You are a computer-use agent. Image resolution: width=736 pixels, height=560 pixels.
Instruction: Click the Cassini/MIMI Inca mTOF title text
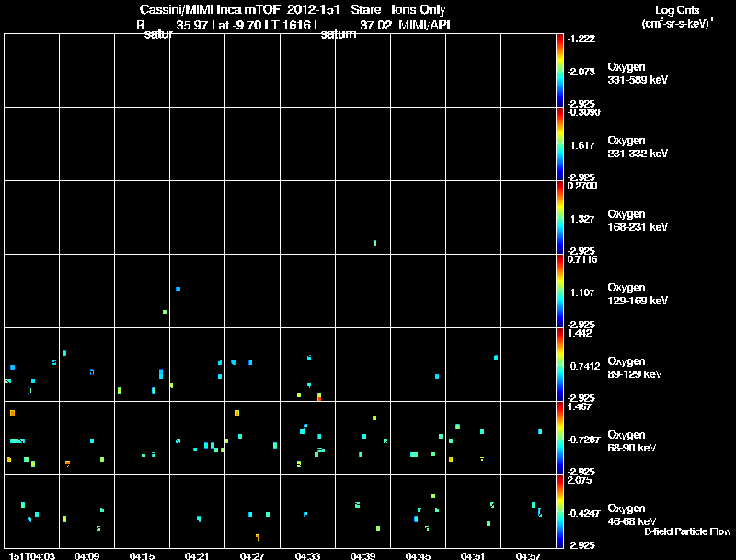210,9
